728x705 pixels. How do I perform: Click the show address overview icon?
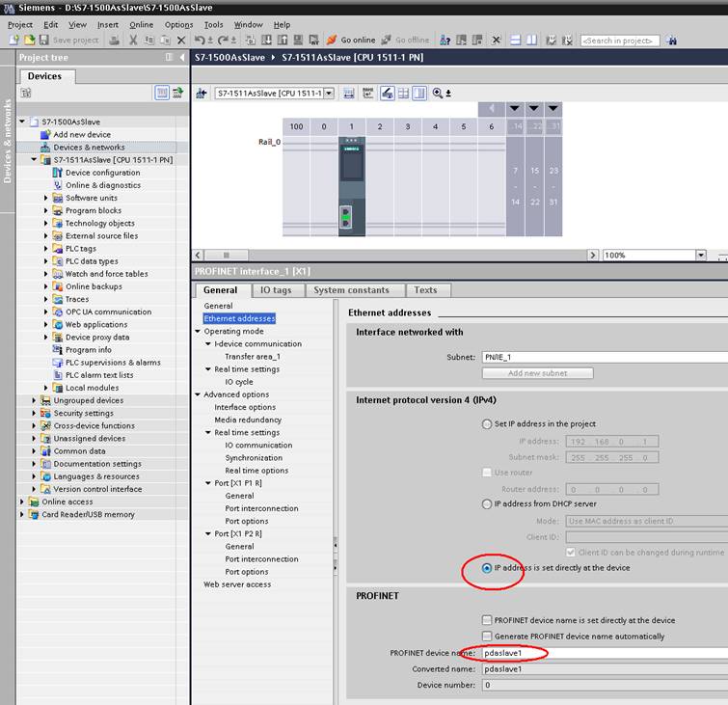coord(349,94)
